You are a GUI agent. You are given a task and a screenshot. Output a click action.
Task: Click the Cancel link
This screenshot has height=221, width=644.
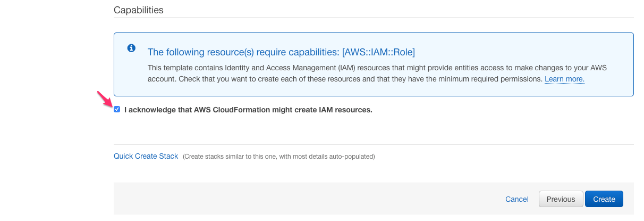pos(516,199)
